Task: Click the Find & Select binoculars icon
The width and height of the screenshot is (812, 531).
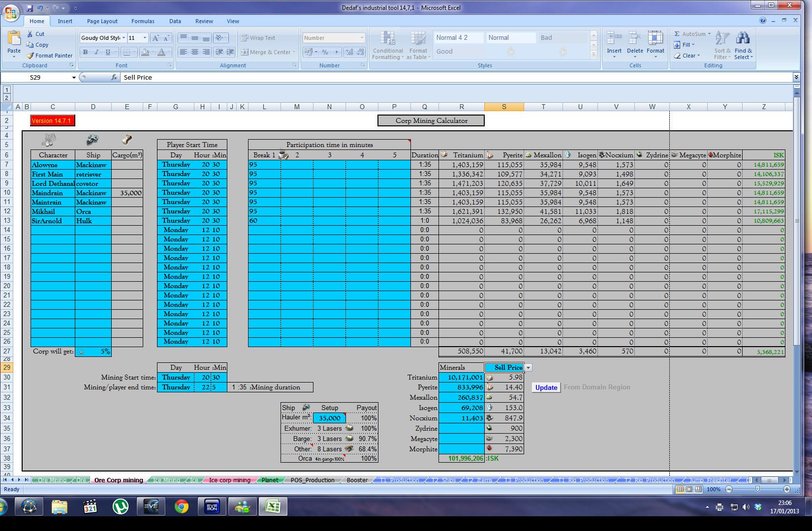Action: click(x=743, y=38)
